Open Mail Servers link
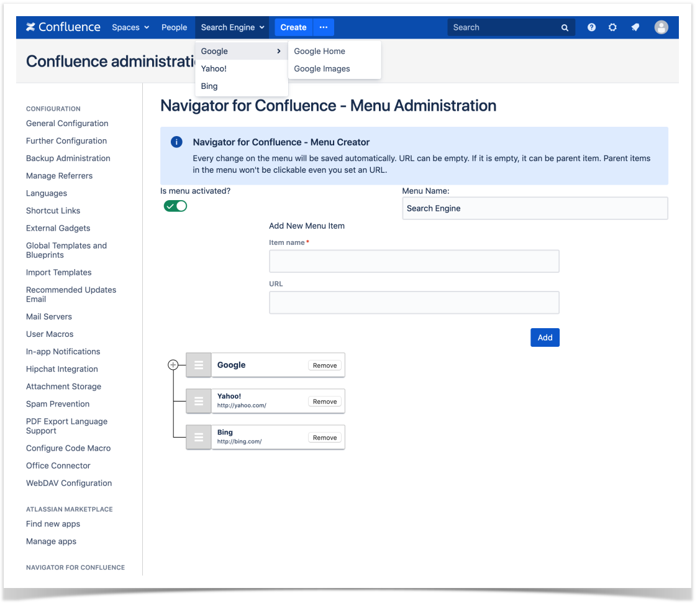Image resolution: width=700 pixels, height=606 pixels. (x=48, y=316)
